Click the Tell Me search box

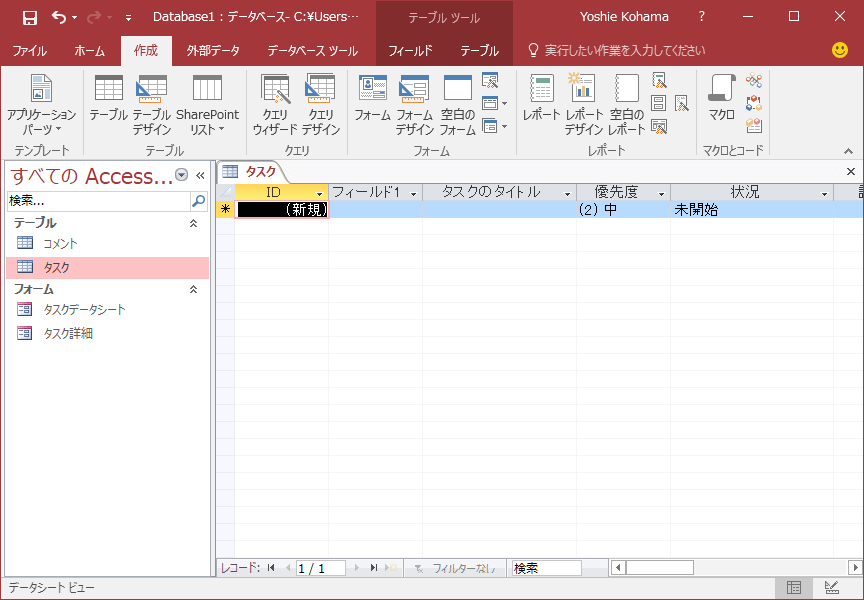(617, 51)
